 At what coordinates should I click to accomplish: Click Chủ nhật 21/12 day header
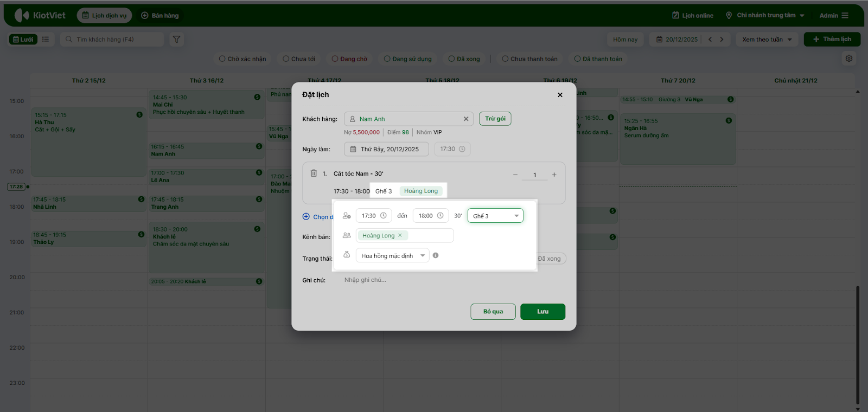tap(795, 80)
